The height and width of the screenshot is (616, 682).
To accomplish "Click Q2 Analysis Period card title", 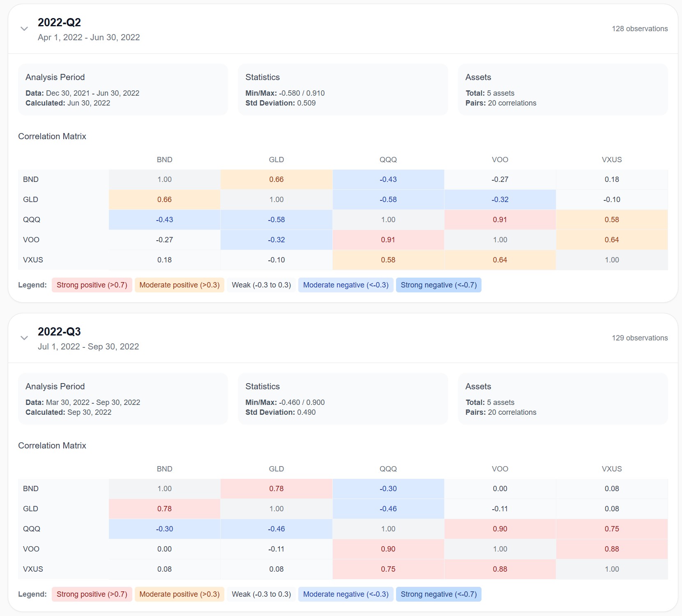I will click(55, 77).
